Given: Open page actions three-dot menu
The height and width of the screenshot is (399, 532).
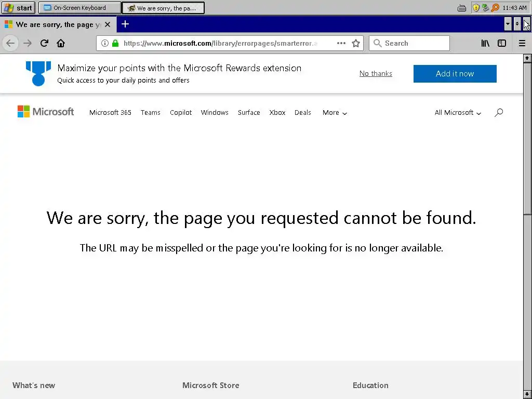Looking at the screenshot, I should pos(341,43).
